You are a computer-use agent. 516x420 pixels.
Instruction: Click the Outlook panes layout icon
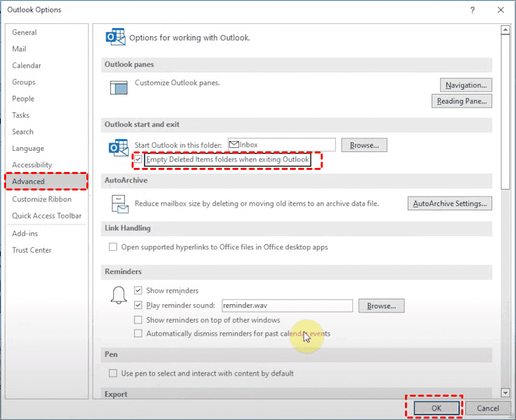[x=119, y=88]
